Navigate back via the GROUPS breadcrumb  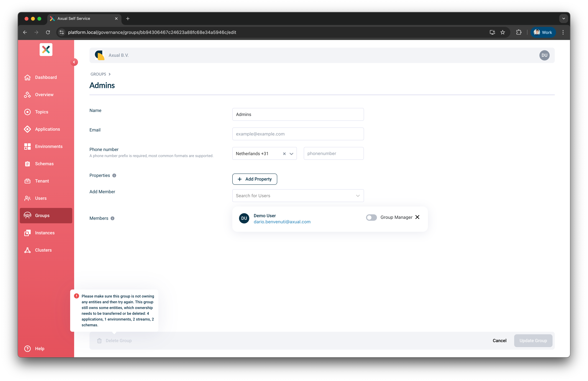pyautogui.click(x=98, y=74)
